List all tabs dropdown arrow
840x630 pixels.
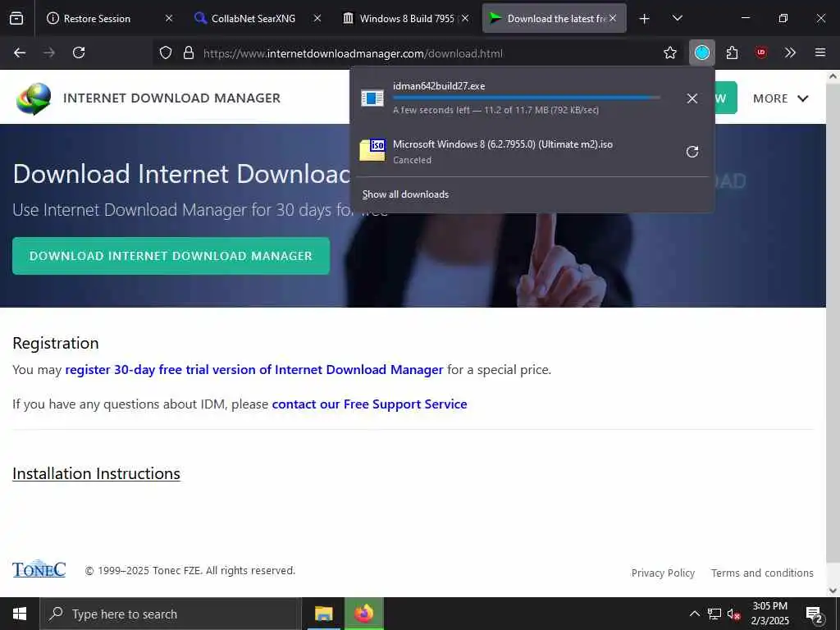point(677,18)
